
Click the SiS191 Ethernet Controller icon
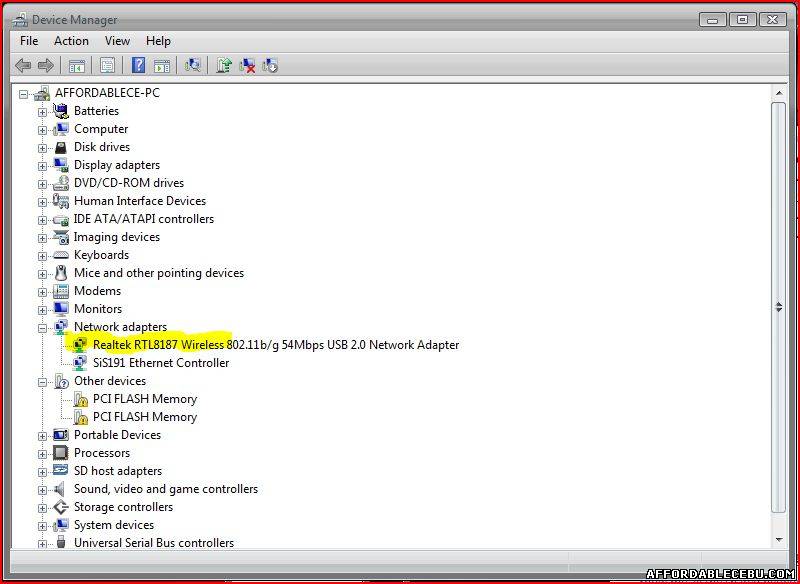click(80, 363)
